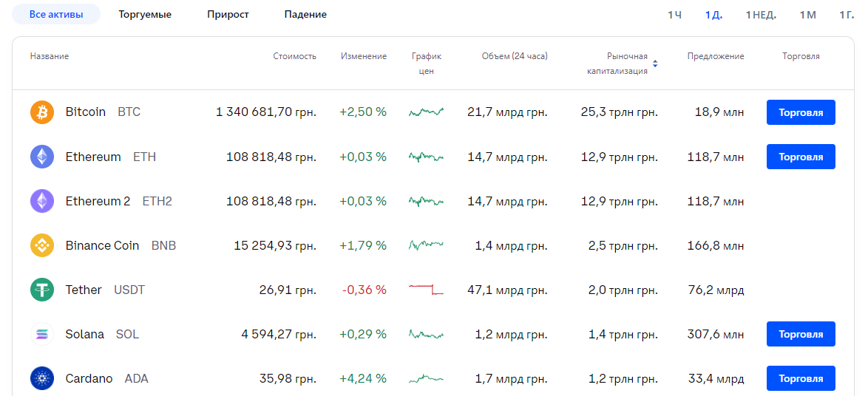Click Cardano supply 33,4 млрд
868x396 pixels.
coord(716,378)
